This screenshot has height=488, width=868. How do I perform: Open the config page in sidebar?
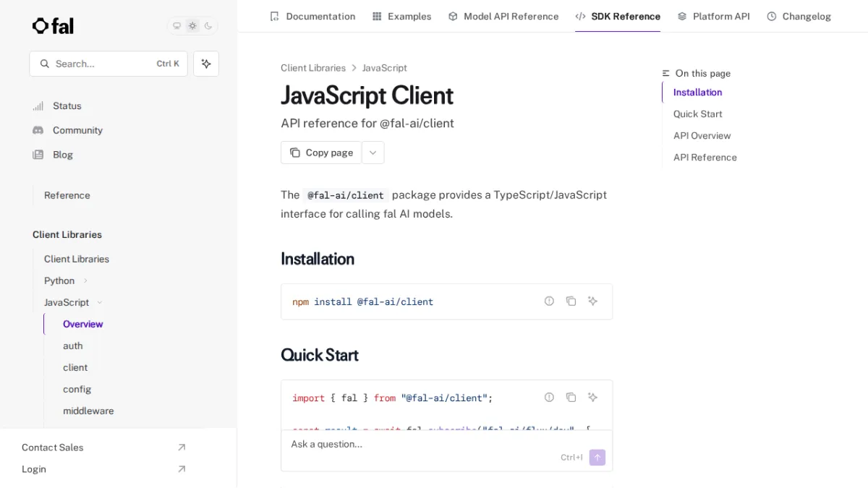pyautogui.click(x=77, y=389)
